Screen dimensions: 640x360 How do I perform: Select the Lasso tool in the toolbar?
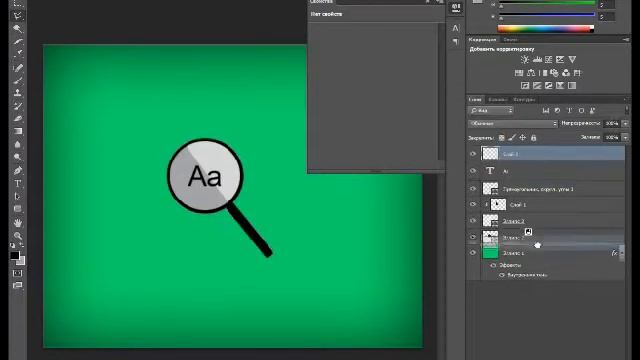click(18, 16)
